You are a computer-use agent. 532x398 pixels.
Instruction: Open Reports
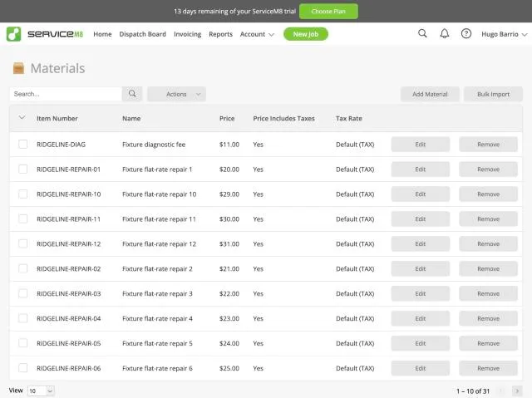click(x=220, y=34)
